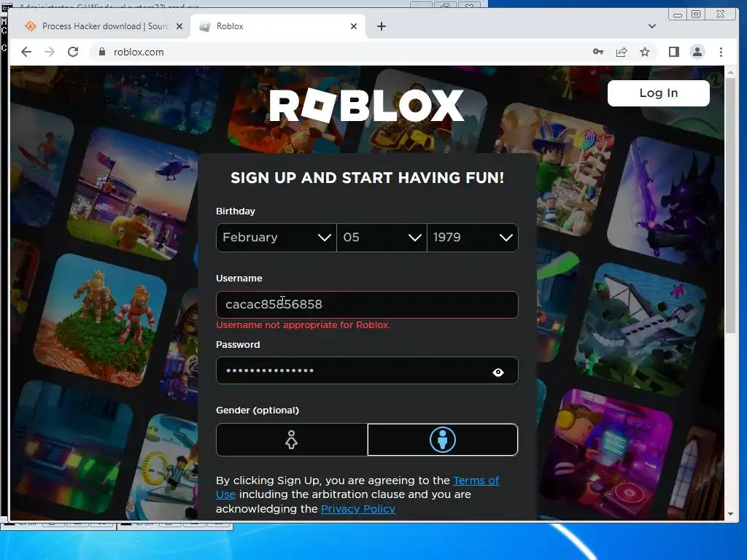
Task: Open the Privacy Policy link
Action: (x=358, y=508)
